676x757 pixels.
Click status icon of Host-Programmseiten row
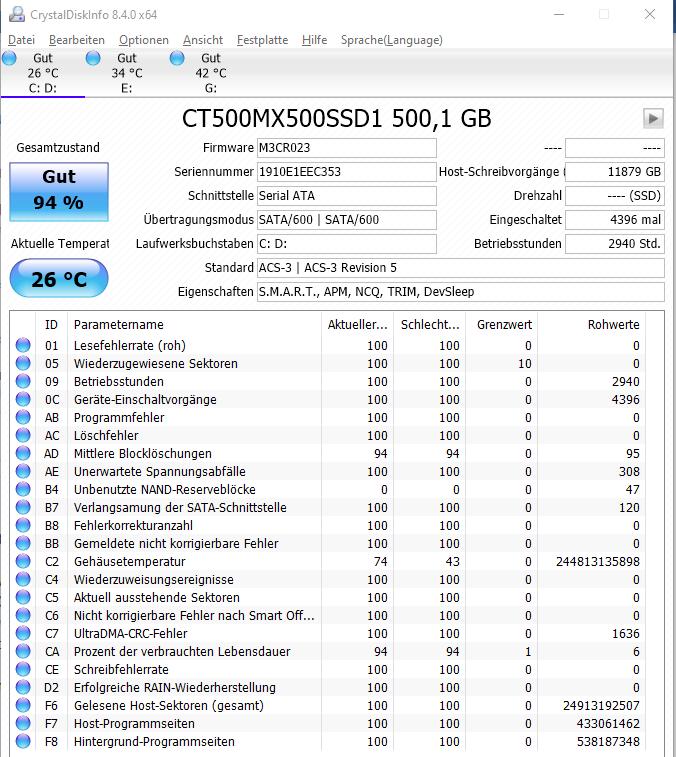click(x=23, y=723)
